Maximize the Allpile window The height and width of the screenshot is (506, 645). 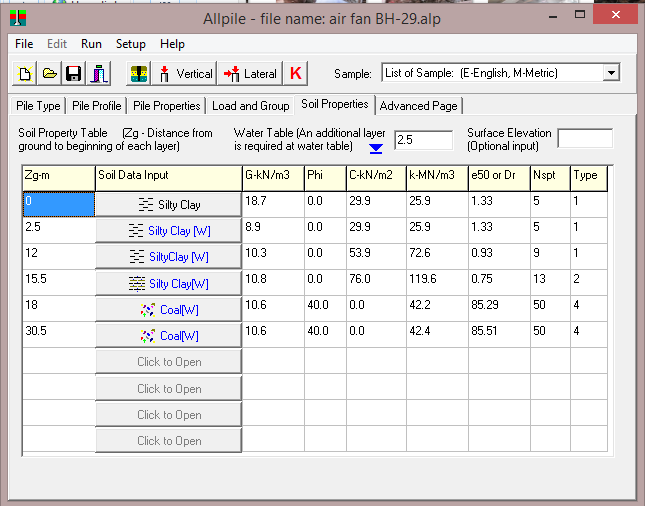(x=580, y=15)
